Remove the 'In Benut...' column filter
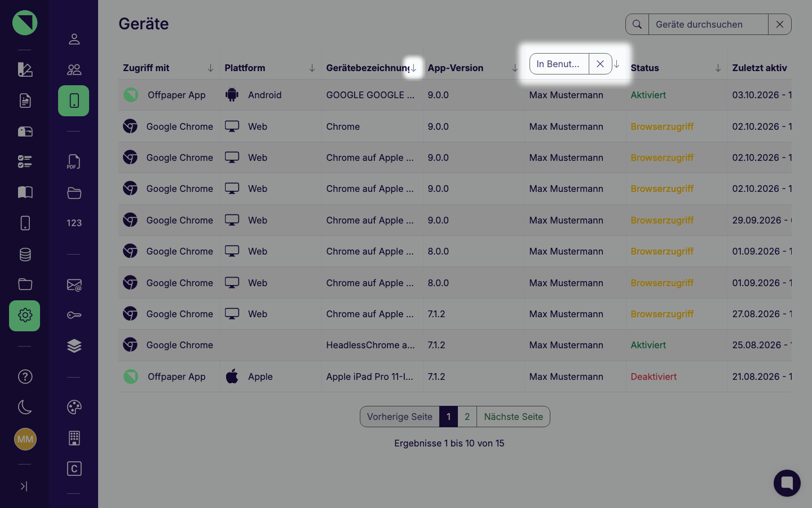 coord(600,64)
